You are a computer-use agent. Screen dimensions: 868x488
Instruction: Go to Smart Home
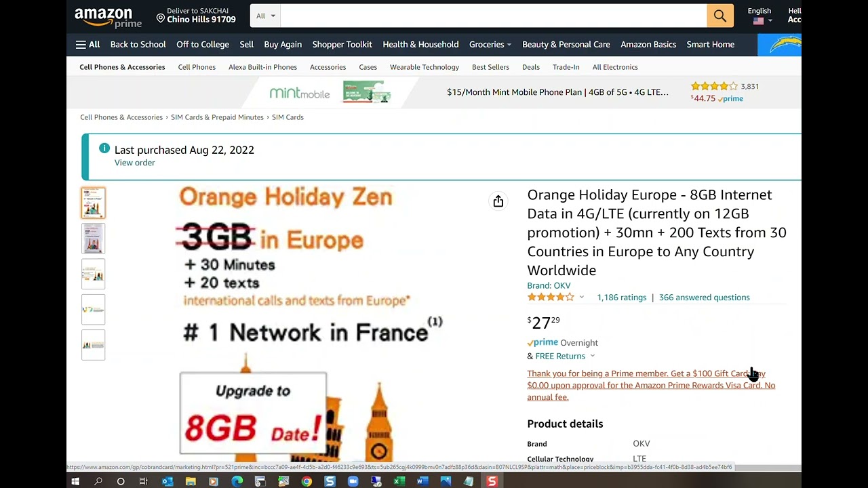click(710, 45)
